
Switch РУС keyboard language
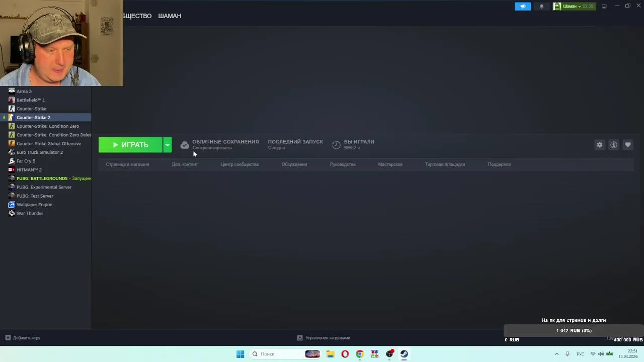pyautogui.click(x=580, y=354)
